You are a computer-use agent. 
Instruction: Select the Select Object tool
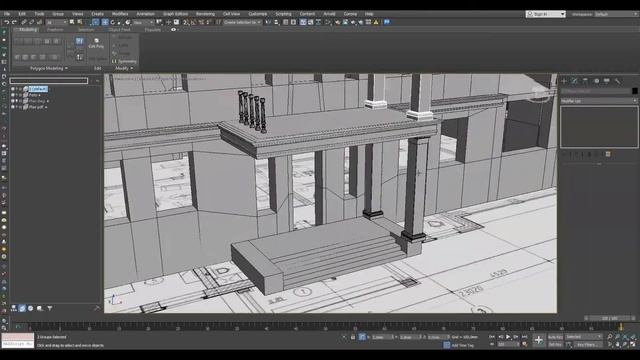[x=72, y=22]
